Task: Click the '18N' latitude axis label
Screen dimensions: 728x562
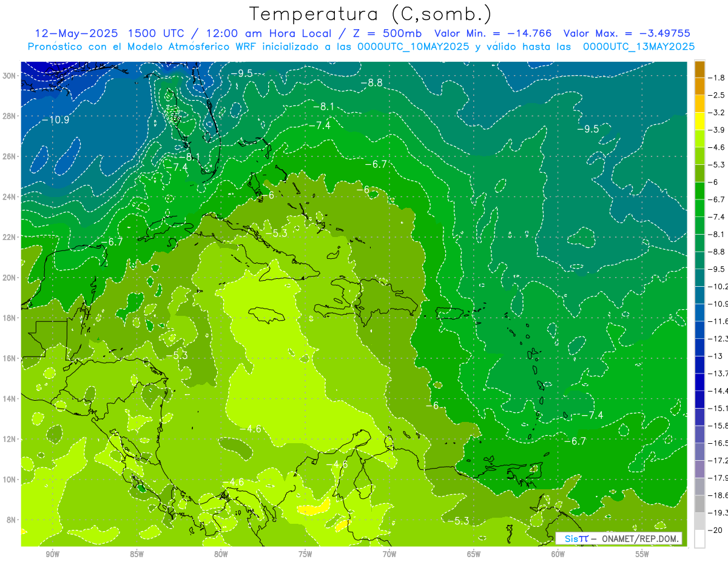Action: [9, 318]
